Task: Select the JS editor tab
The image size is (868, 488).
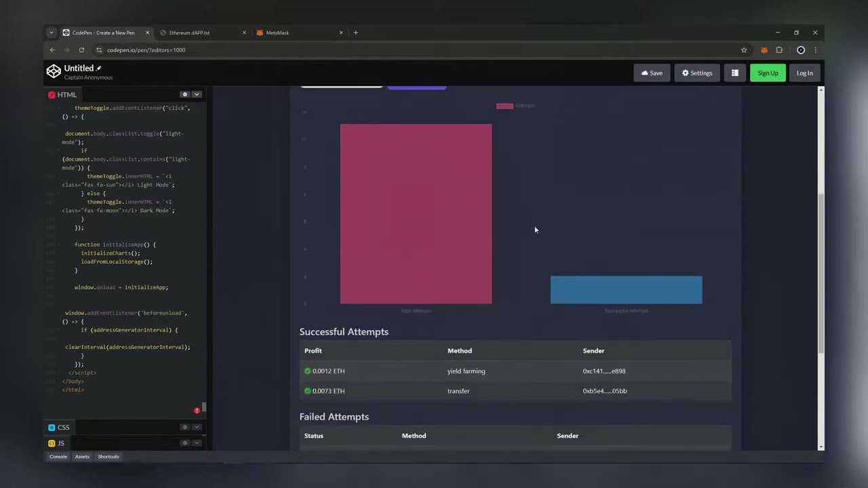Action: 56,443
